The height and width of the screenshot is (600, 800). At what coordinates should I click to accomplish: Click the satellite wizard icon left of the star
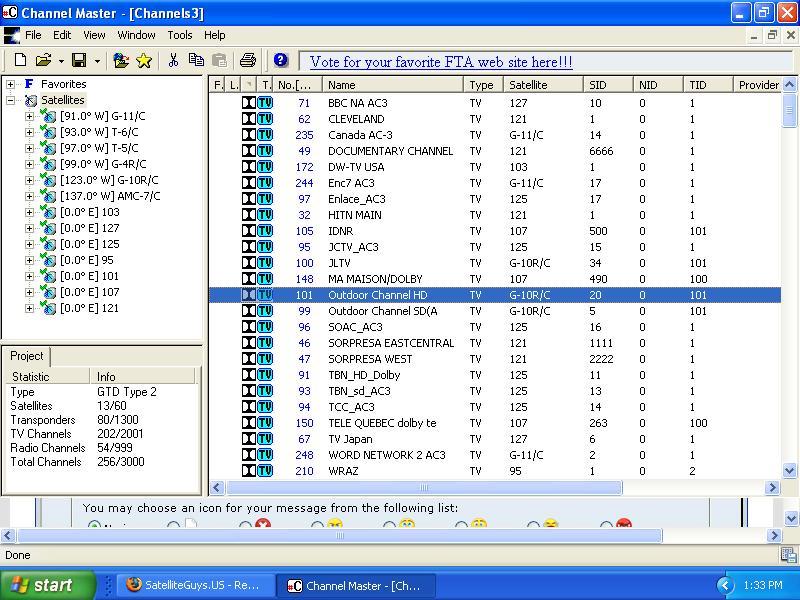[121, 60]
